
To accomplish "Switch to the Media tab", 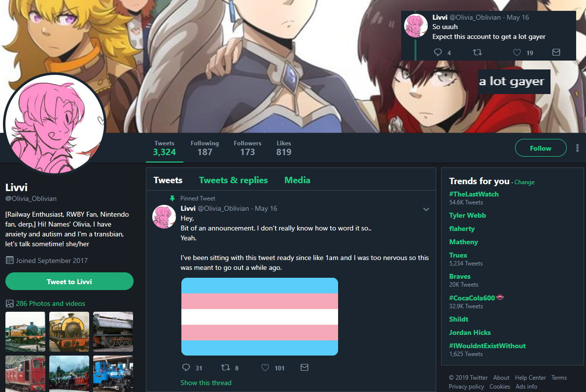I will (x=297, y=180).
